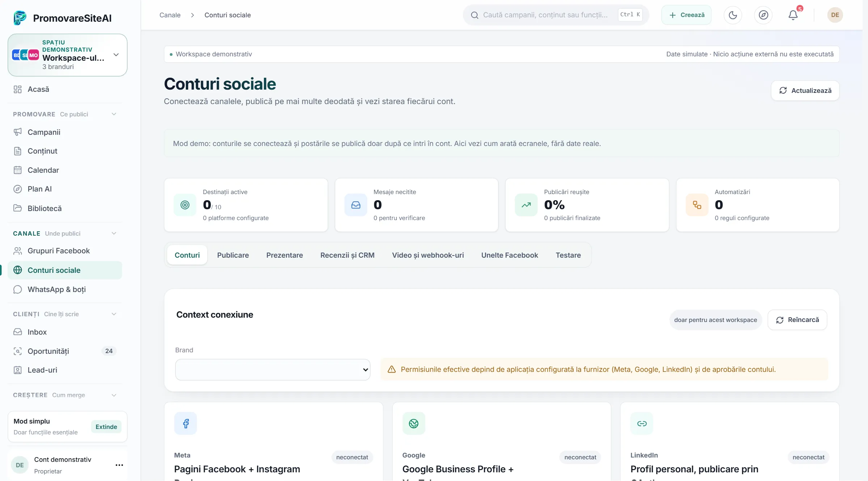This screenshot has width=868, height=481.
Task: Open Grupuri Facebook item
Action: [x=65, y=251]
